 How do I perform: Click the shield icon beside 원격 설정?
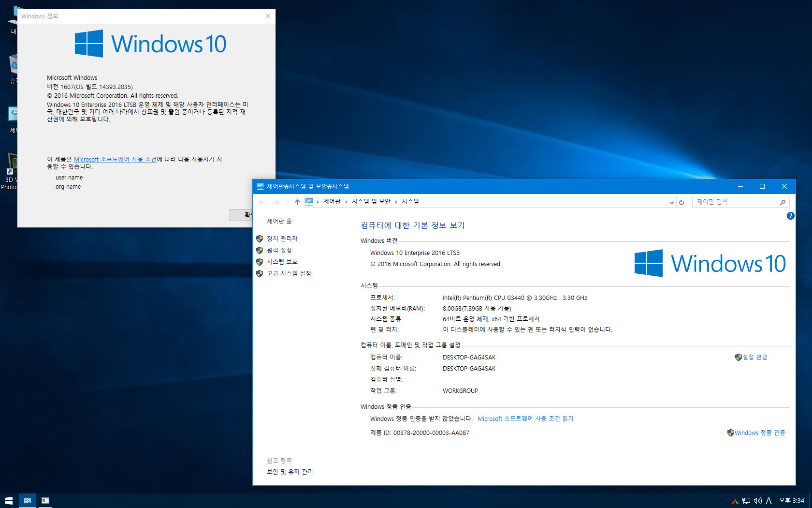(260, 250)
